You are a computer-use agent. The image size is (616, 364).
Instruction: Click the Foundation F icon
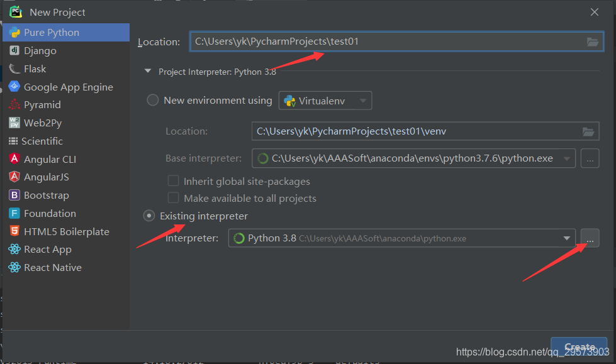coord(14,213)
